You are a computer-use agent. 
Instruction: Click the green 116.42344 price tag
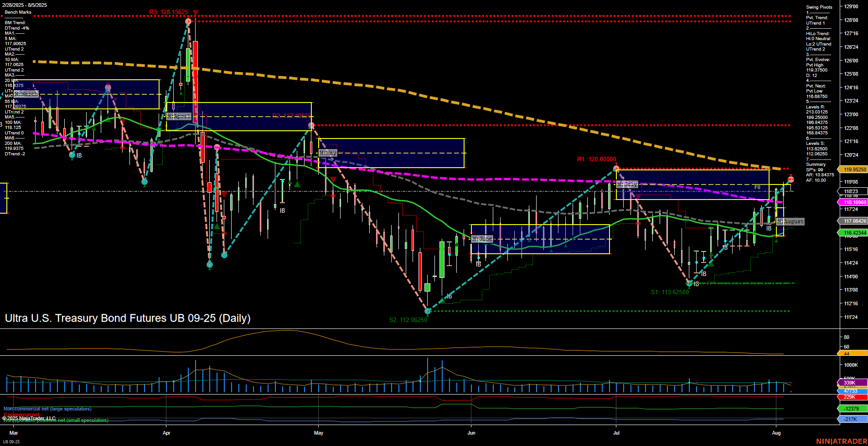(855, 233)
